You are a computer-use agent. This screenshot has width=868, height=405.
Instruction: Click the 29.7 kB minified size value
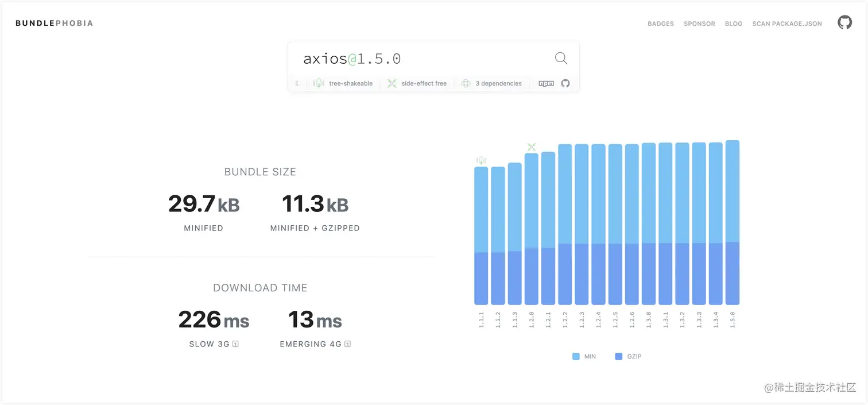click(204, 204)
